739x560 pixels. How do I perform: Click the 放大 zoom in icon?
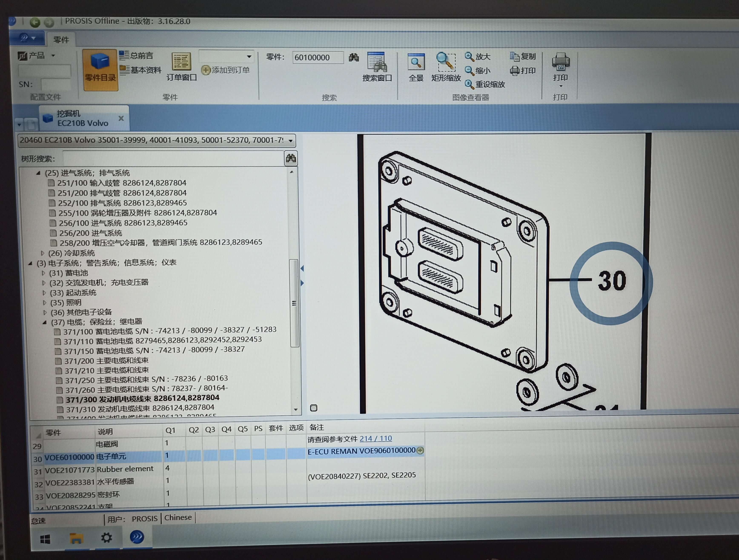[x=469, y=56]
